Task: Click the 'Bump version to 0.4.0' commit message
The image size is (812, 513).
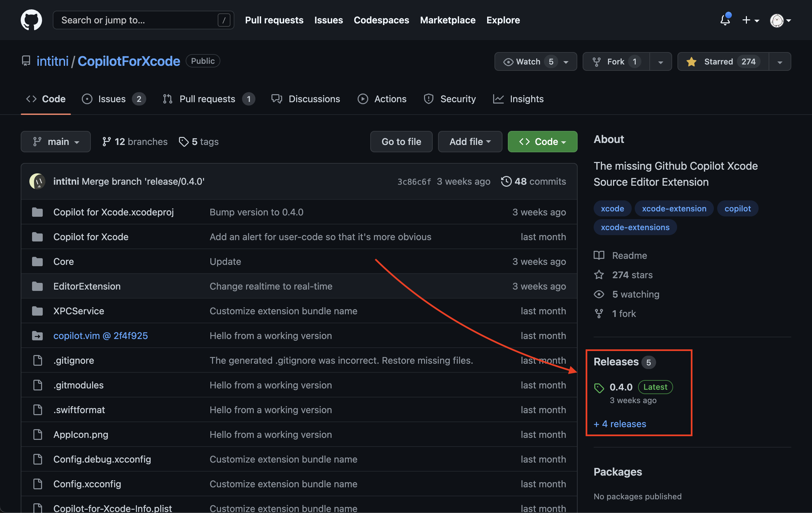Action: (x=256, y=212)
